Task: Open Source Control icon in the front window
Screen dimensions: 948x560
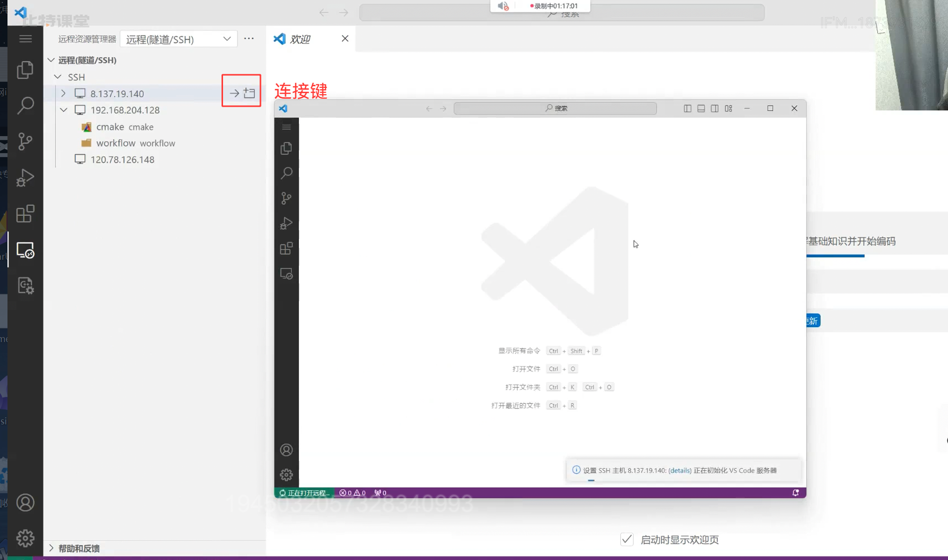Action: (286, 198)
